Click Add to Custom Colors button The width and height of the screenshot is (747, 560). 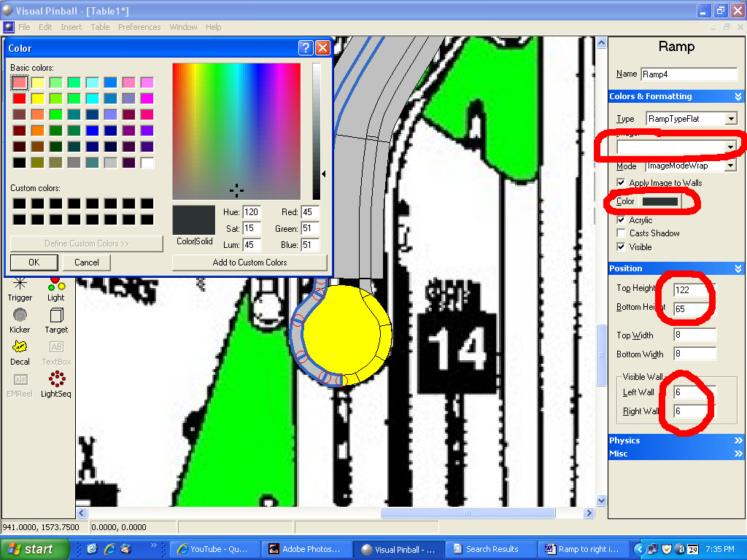(249, 262)
